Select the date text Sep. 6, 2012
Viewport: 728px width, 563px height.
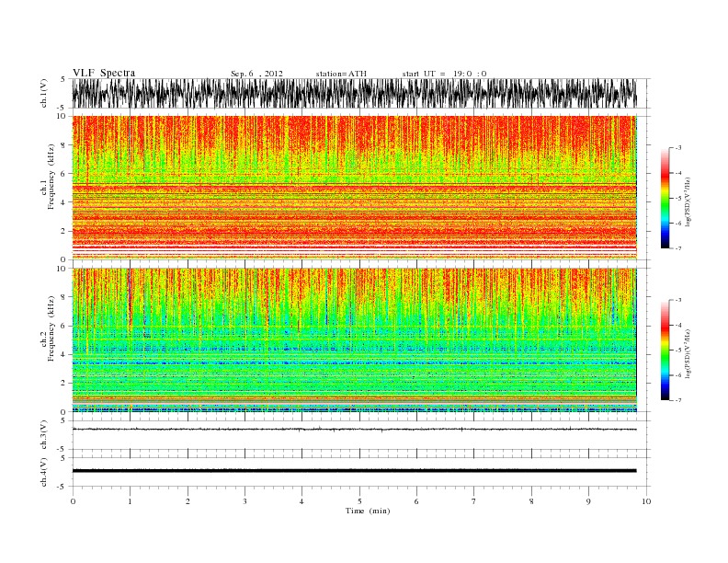(x=256, y=74)
